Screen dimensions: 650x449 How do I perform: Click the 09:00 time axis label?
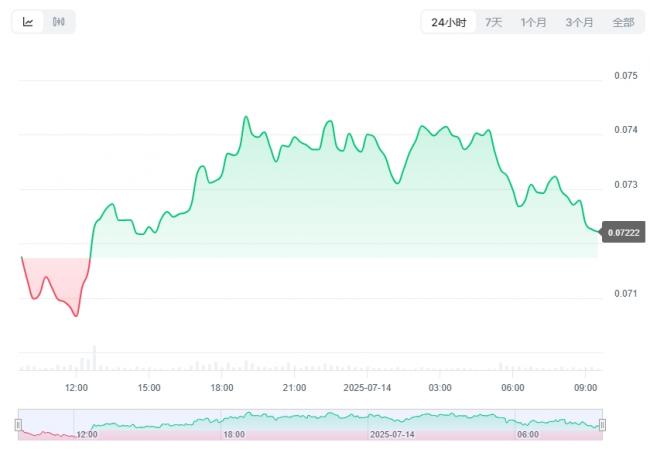[585, 388]
